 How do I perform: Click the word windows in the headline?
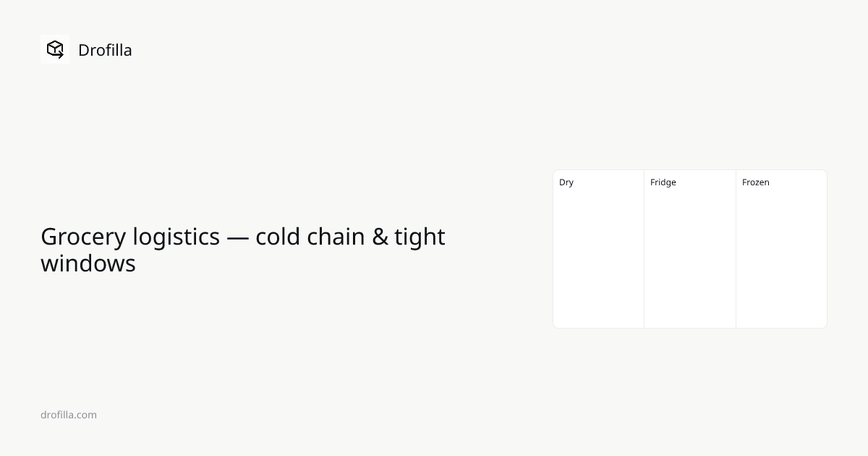click(x=88, y=263)
